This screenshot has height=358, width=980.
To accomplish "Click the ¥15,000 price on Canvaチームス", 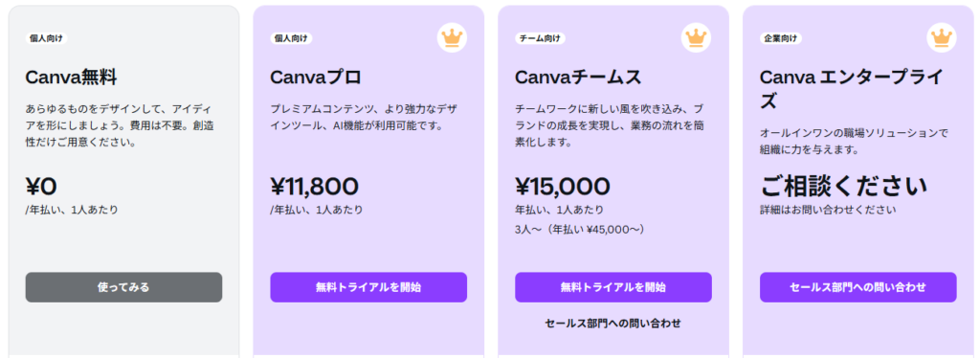I will 563,187.
